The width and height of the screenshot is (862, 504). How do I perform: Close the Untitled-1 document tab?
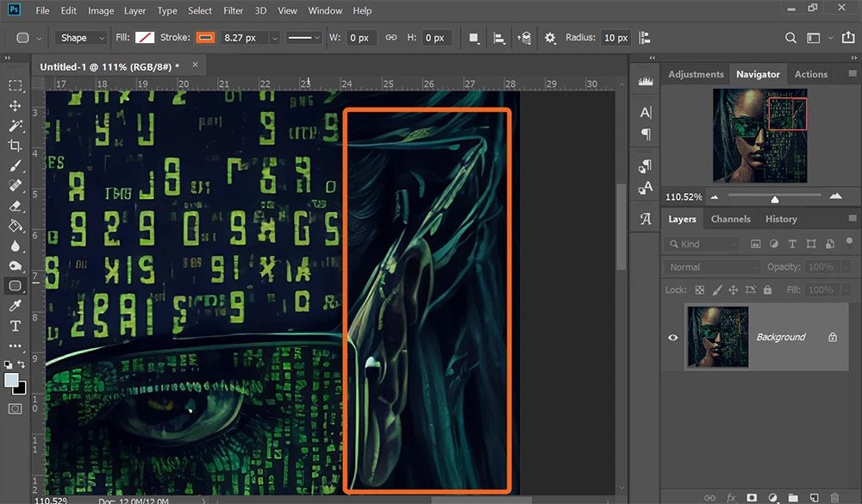point(195,65)
